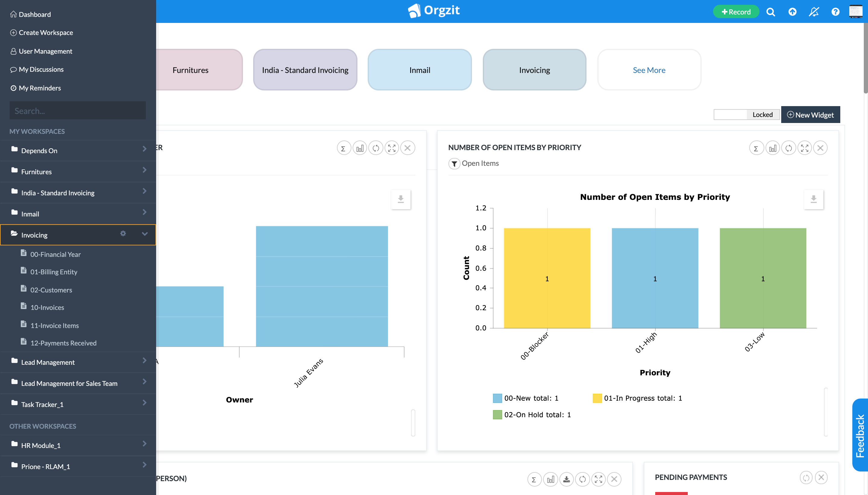Click the sidebar Search field
This screenshot has height=495, width=868.
point(78,111)
